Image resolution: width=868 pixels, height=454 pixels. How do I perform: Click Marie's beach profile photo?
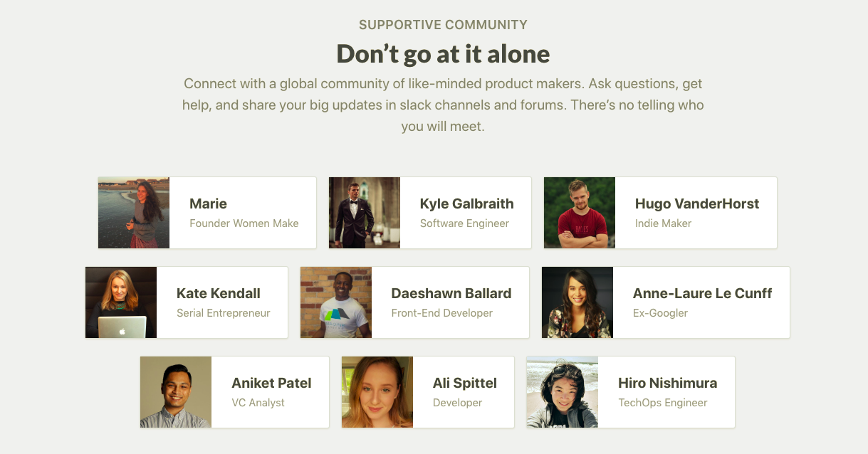tap(134, 213)
